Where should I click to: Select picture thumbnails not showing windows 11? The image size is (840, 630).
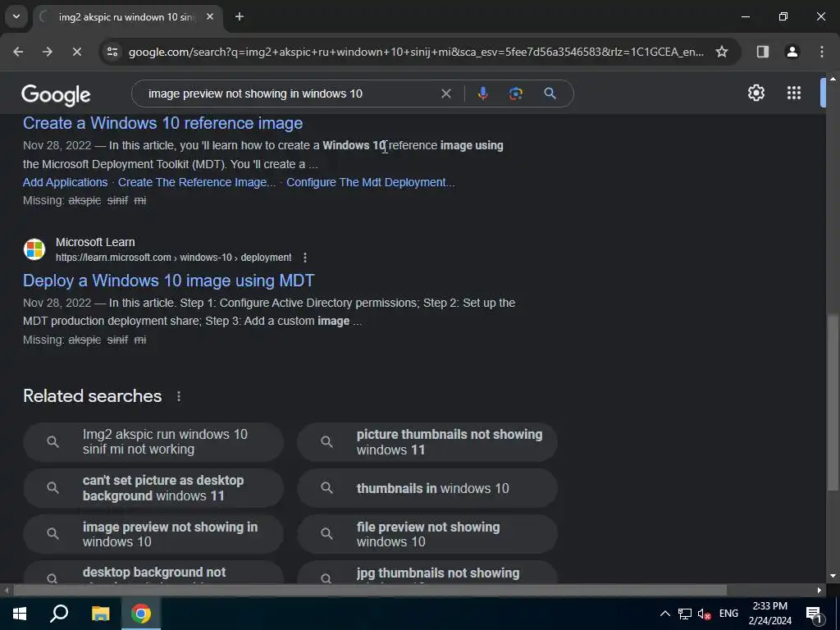(x=427, y=442)
